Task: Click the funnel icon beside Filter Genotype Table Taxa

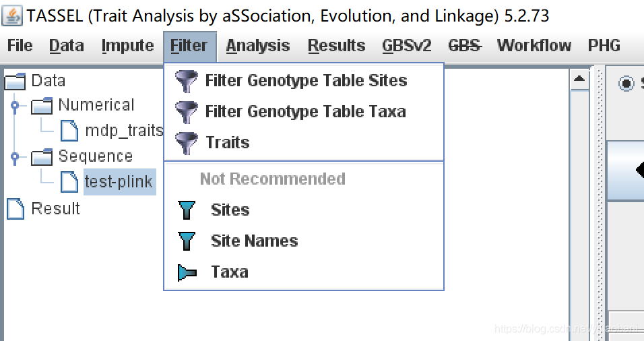Action: (x=187, y=111)
